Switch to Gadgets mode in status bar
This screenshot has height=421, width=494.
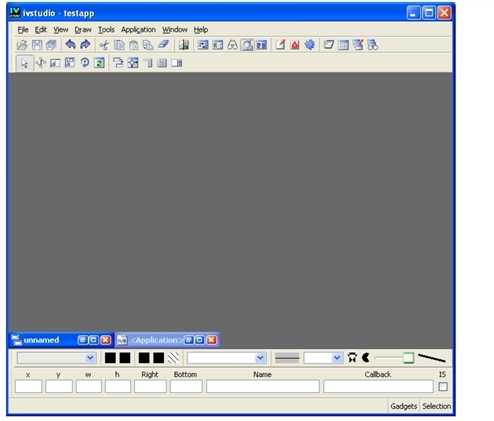(404, 406)
